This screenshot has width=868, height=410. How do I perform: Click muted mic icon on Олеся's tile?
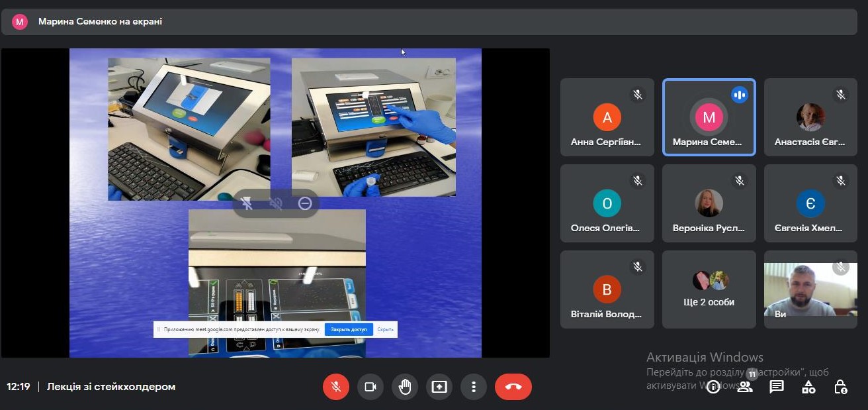[638, 180]
